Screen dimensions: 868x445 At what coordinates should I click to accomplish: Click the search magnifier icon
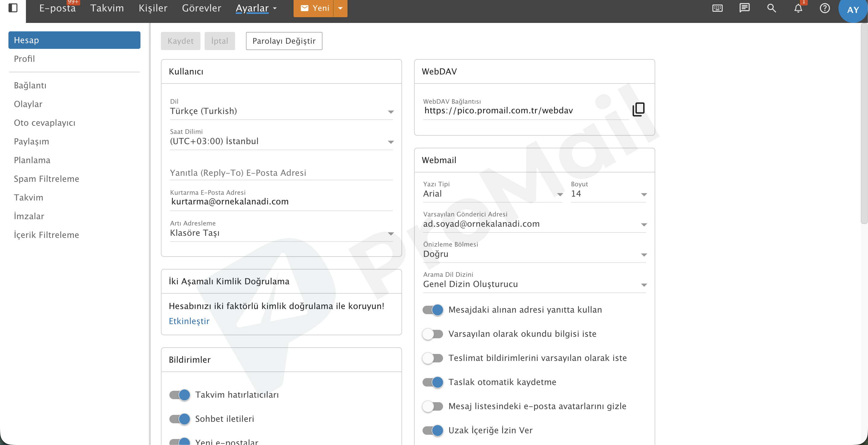[771, 8]
